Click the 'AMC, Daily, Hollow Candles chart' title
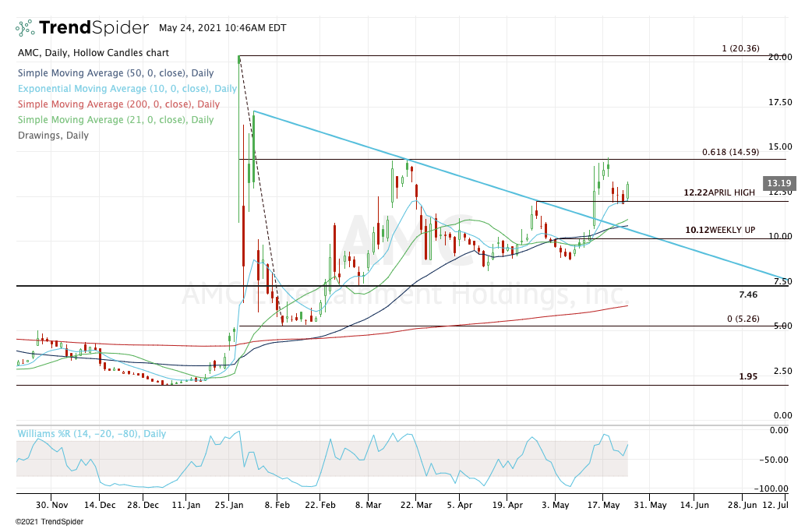The height and width of the screenshot is (529, 812). click(94, 53)
